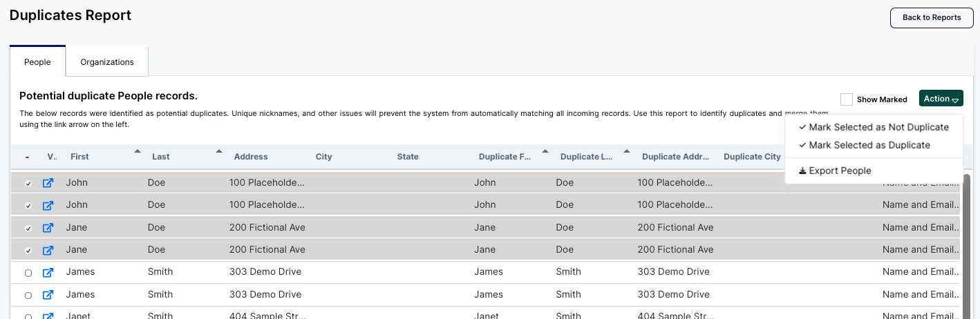
Task: Click the dash select-all column header
Action: pos(27,157)
